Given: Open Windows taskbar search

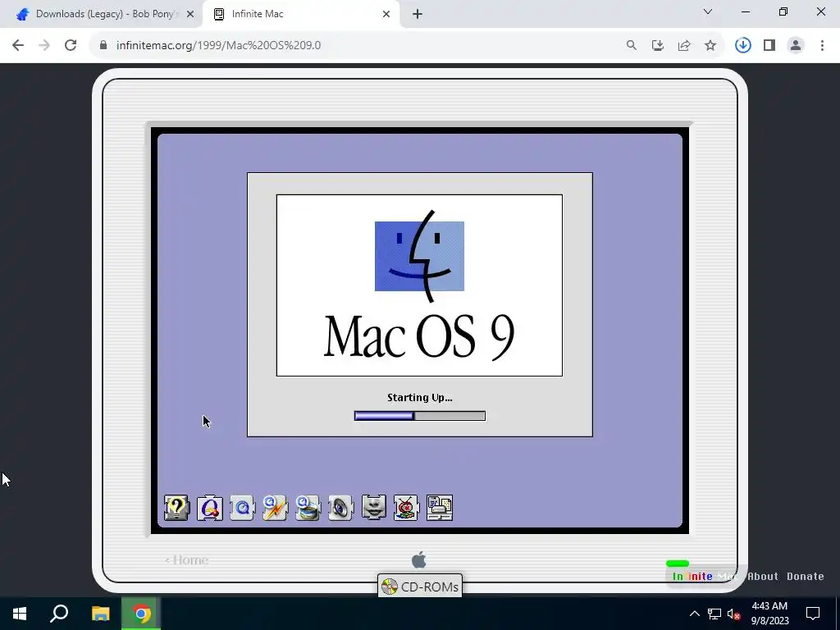Looking at the screenshot, I should pyautogui.click(x=59, y=614).
